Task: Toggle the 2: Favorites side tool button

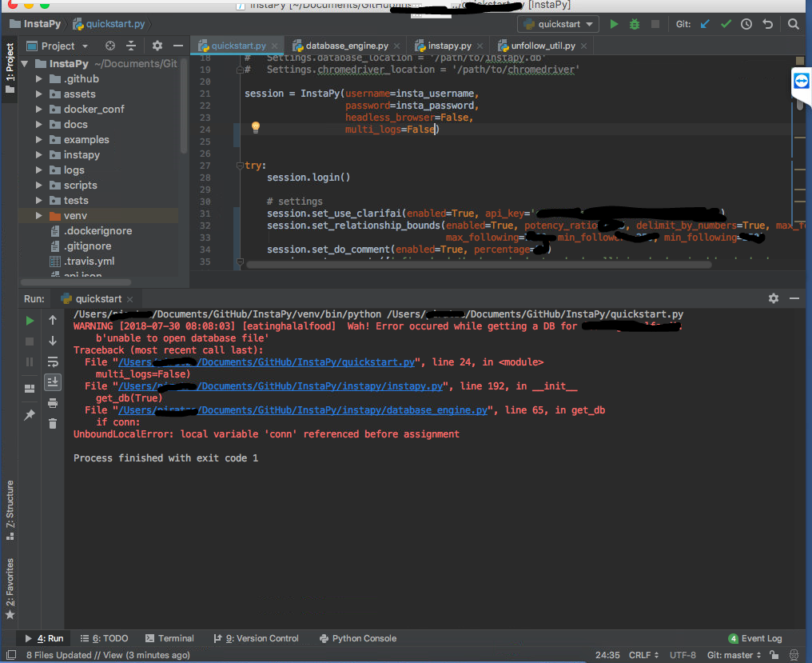Action: pos(10,588)
